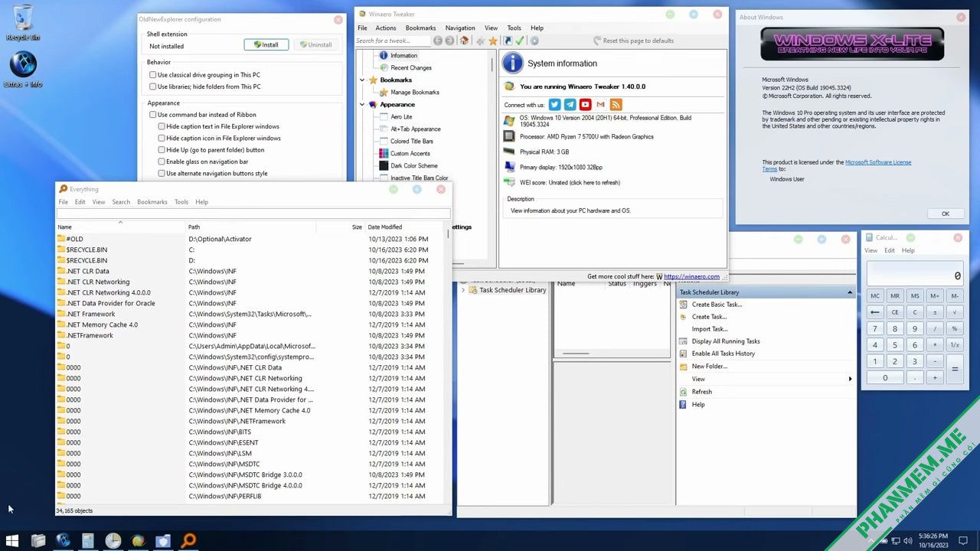Collapse the Bookmarks node in Winaero tree
Screen dimensions: 980x551
coord(363,80)
